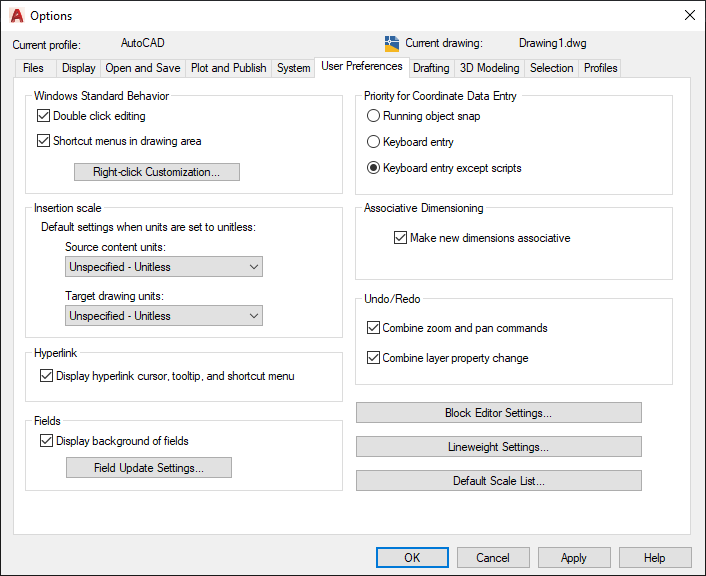This screenshot has height=576, width=706.
Task: Open the Plot and Publish tab
Action: pyautogui.click(x=228, y=68)
